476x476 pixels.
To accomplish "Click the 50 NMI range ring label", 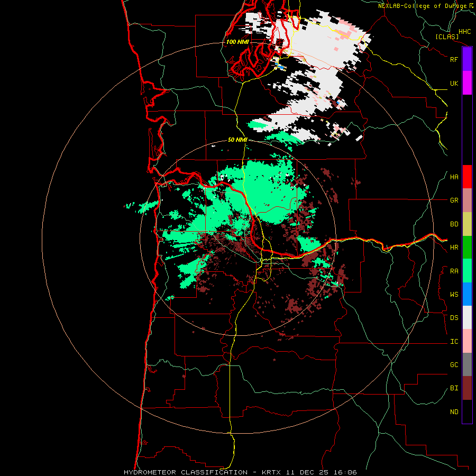I will pyautogui.click(x=237, y=140).
